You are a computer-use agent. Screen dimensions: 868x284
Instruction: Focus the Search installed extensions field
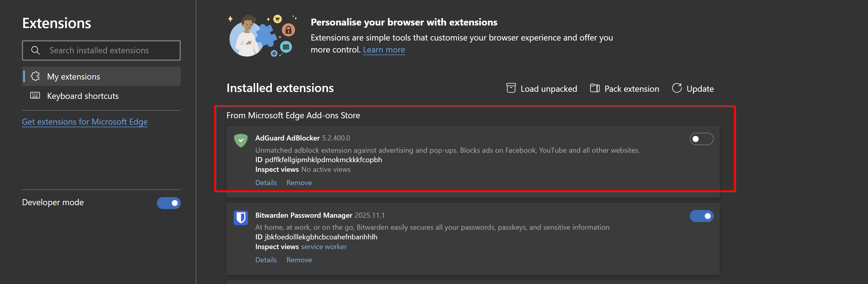(101, 50)
